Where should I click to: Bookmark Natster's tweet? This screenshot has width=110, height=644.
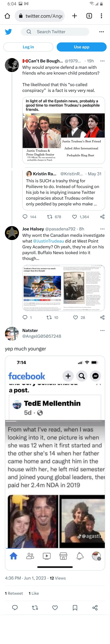75,608
